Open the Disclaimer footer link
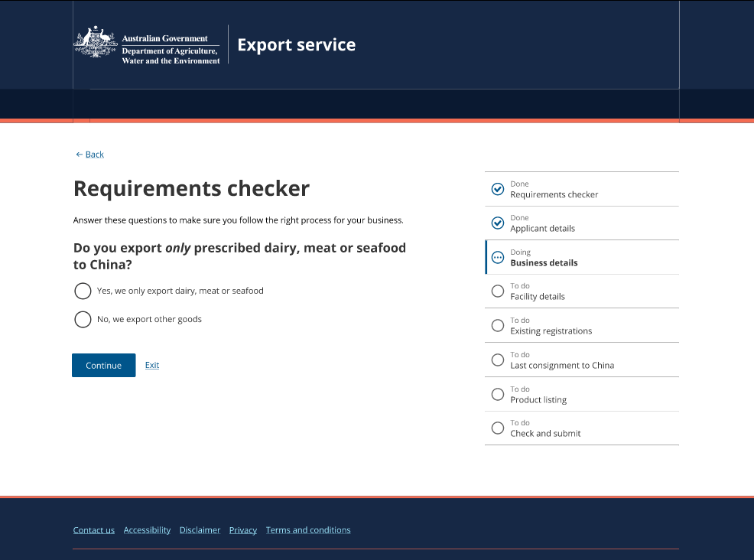The image size is (754, 560). [x=200, y=530]
